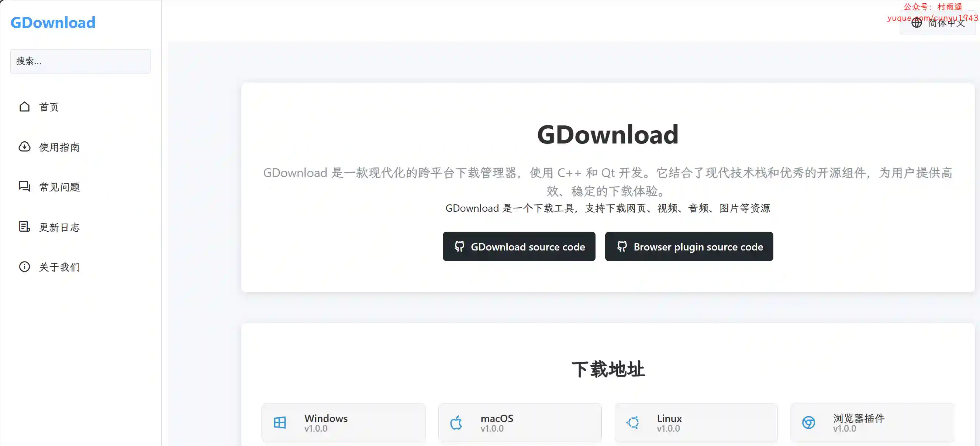Select the Windows v1.0.0 download card
This screenshot has height=446, width=980.
344,422
